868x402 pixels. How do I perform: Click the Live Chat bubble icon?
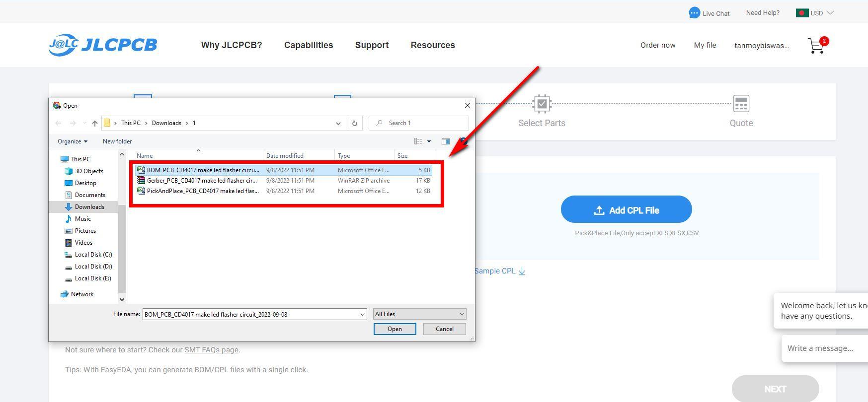694,13
